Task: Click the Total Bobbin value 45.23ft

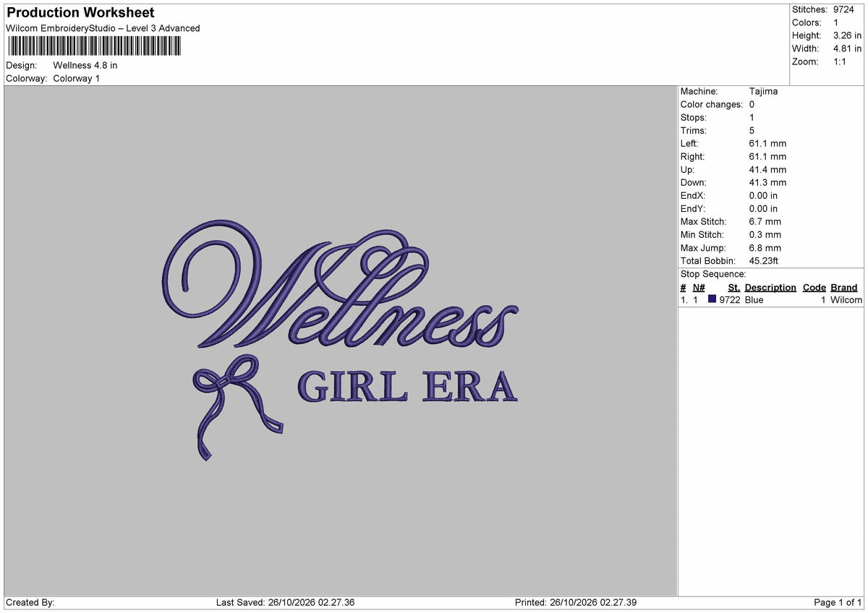Action: coord(764,260)
